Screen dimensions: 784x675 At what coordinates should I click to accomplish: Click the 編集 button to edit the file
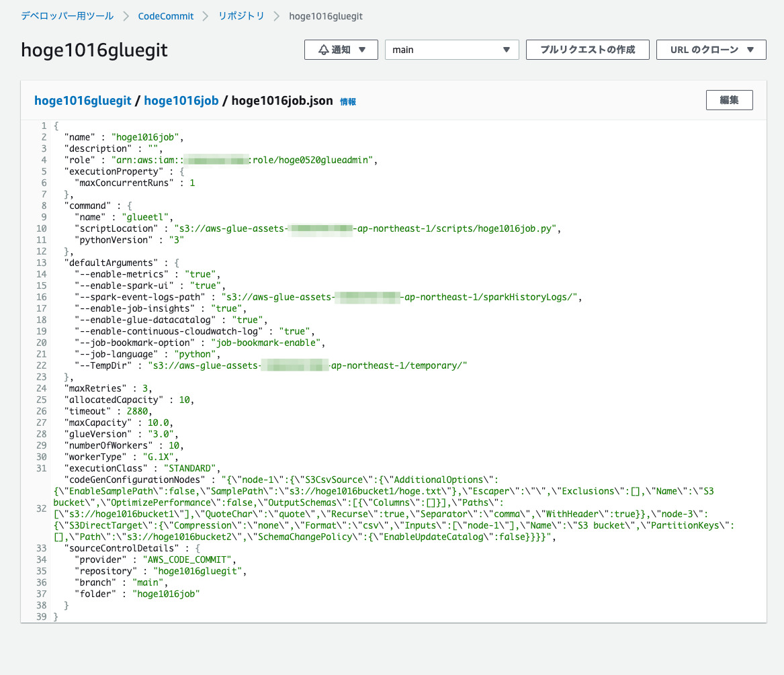click(x=729, y=99)
